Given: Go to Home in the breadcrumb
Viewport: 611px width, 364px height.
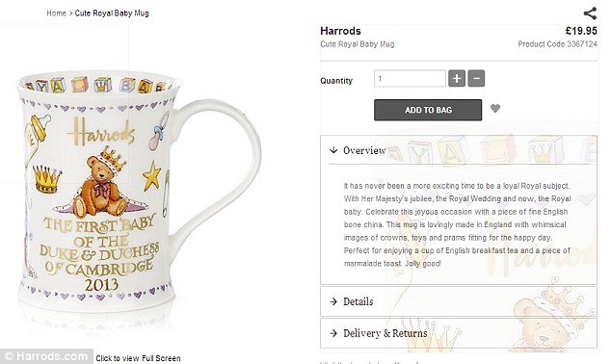Looking at the screenshot, I should (x=57, y=13).
